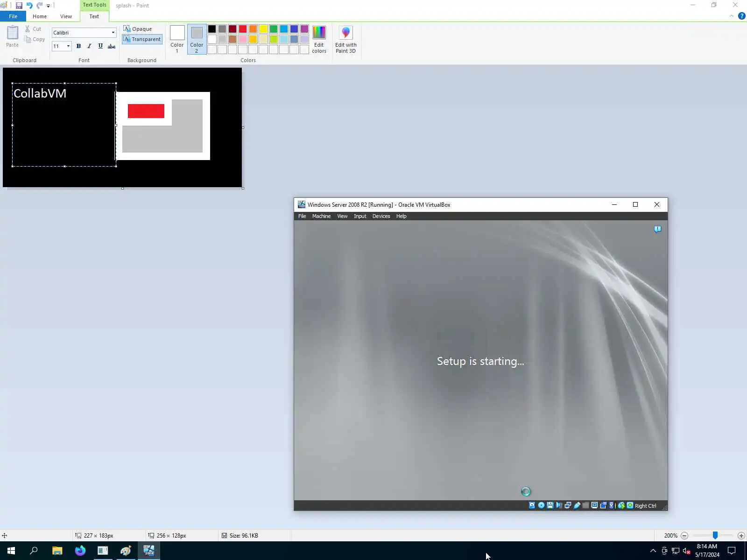This screenshot has width=747, height=560.
Task: Cut the selection using the scissors icon
Action: (28, 29)
